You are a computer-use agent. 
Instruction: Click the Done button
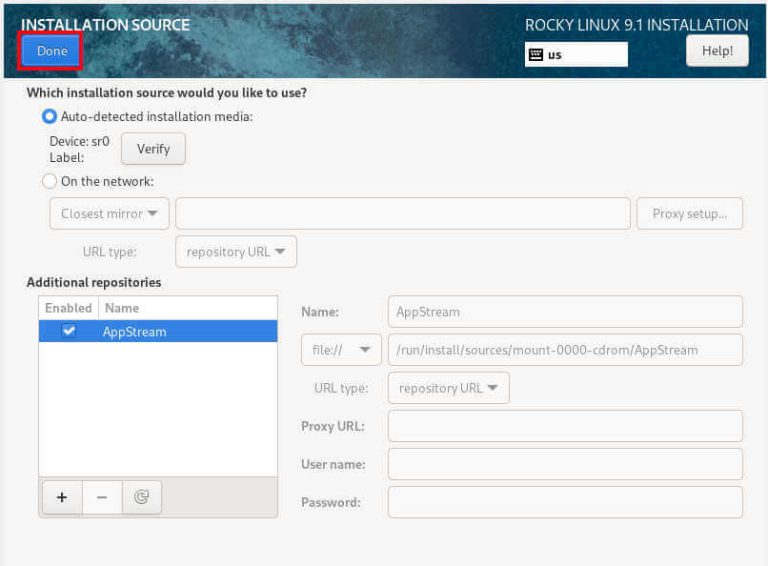tap(51, 51)
